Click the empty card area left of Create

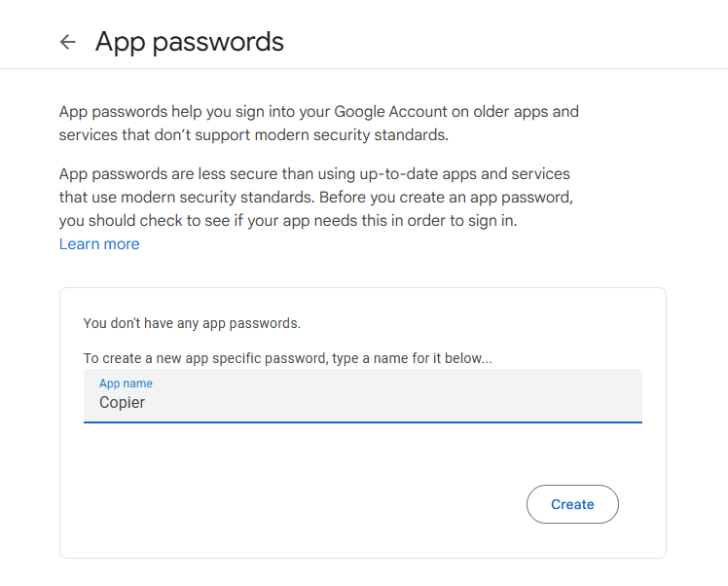[292, 504]
